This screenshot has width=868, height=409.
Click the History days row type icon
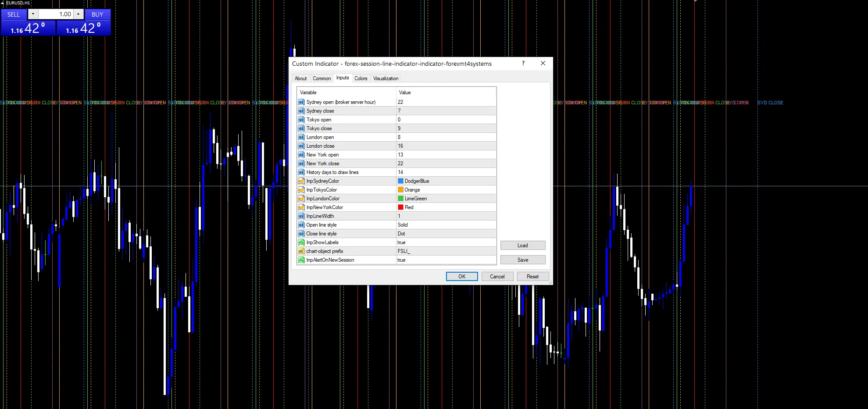tap(301, 172)
